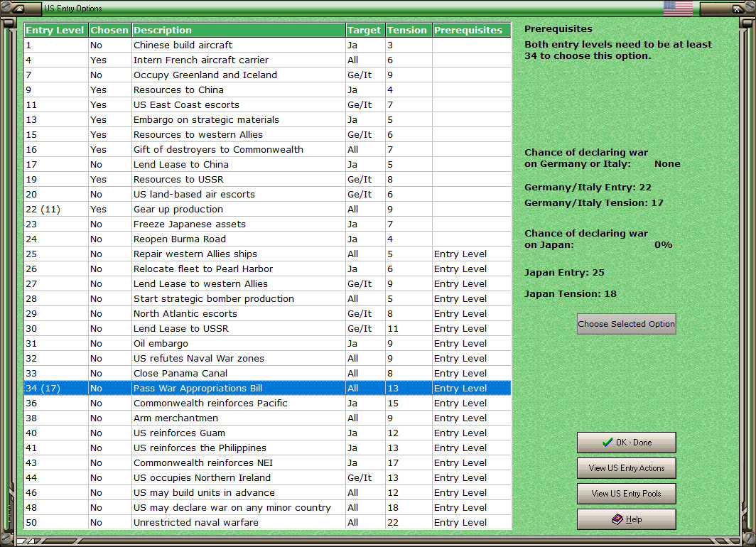
Task: Select the Resources to USSR row
Action: point(268,179)
